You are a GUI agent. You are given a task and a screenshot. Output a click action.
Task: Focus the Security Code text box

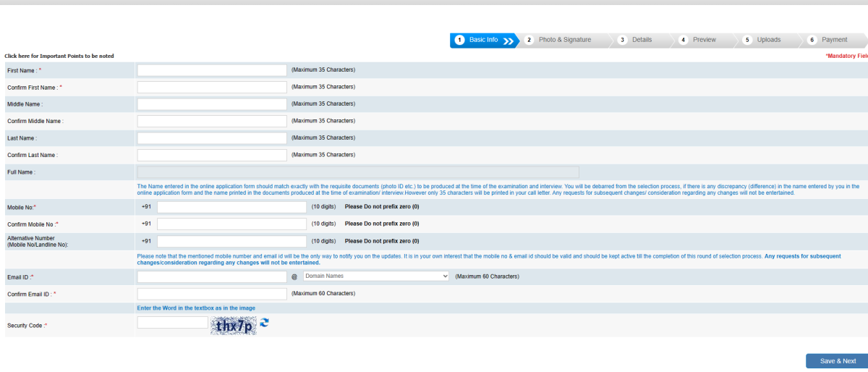172,323
